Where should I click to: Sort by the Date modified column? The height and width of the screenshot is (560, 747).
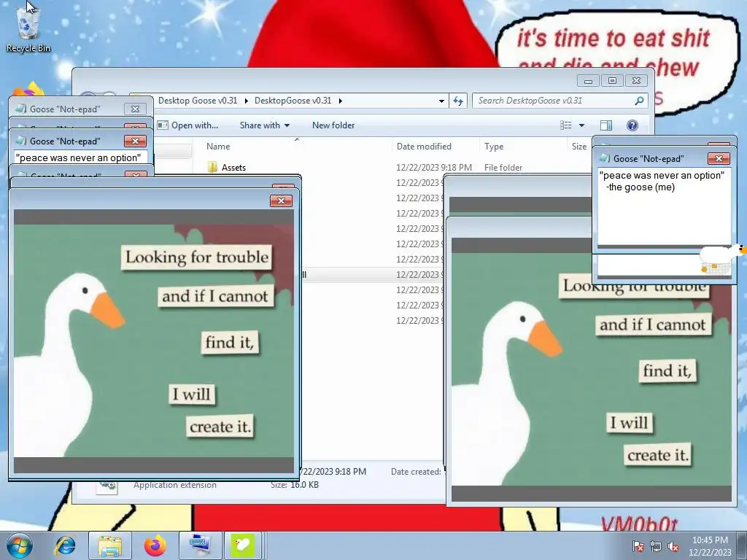point(424,146)
